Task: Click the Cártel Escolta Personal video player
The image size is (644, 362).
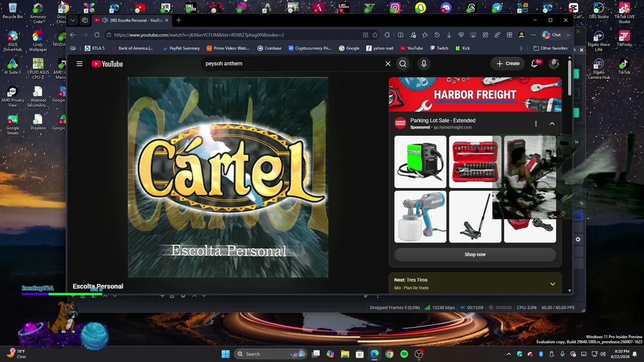Action: point(228,177)
